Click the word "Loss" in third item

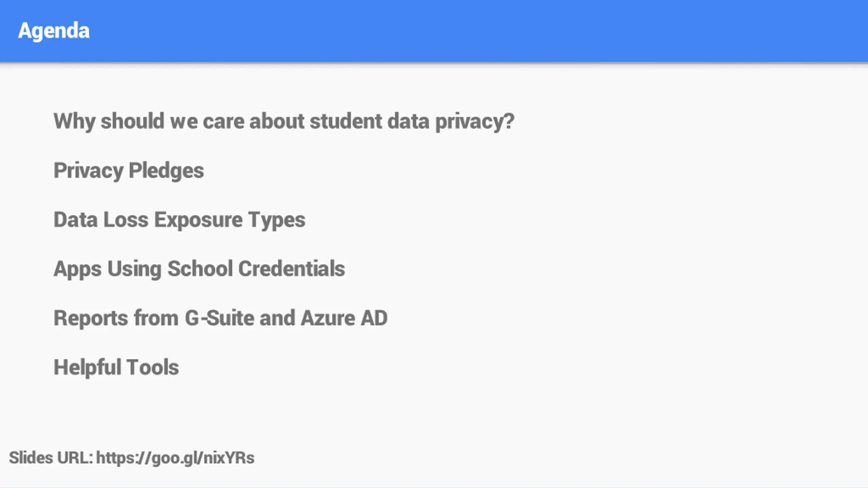[x=126, y=220]
